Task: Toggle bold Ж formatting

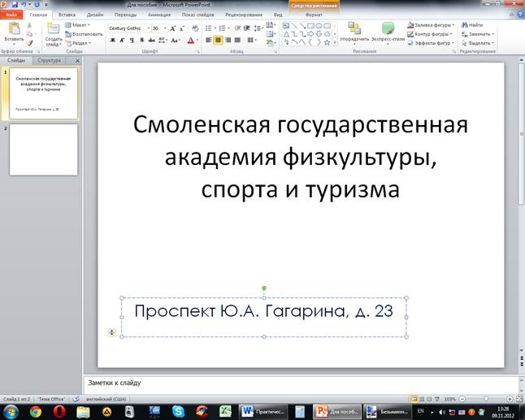Action: point(112,39)
